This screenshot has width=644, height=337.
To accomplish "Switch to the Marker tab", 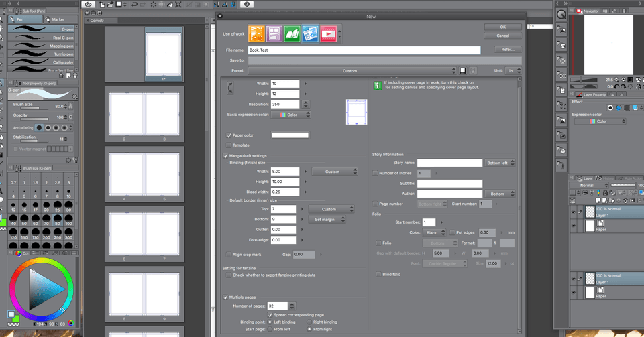I will (55, 19).
